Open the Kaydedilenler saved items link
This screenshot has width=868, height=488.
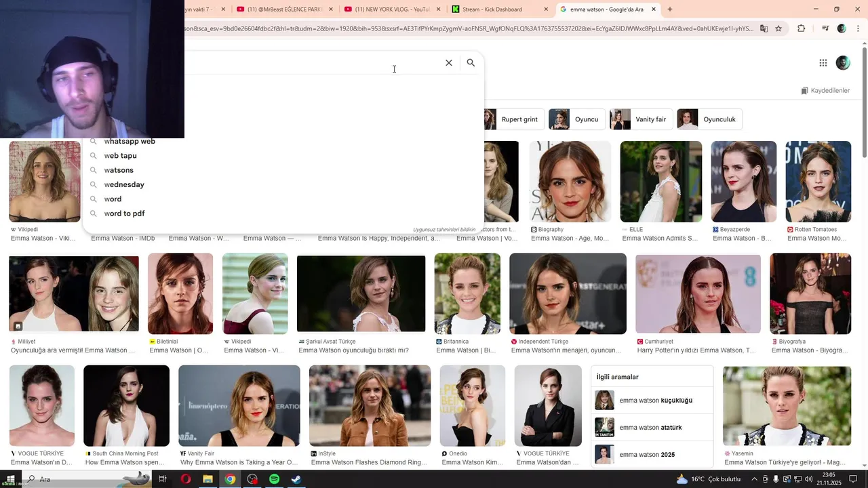(x=825, y=91)
